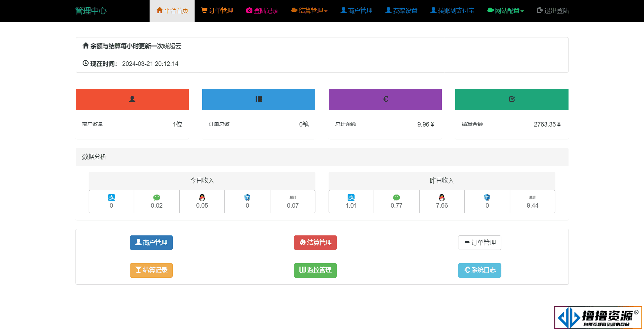Click 总计 icon under 今日收入
644x329 pixels.
tap(293, 198)
